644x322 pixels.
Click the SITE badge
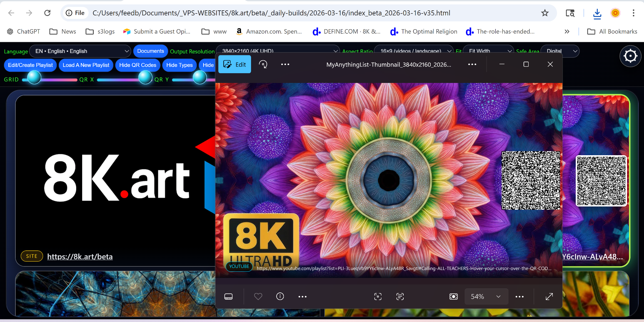point(32,256)
